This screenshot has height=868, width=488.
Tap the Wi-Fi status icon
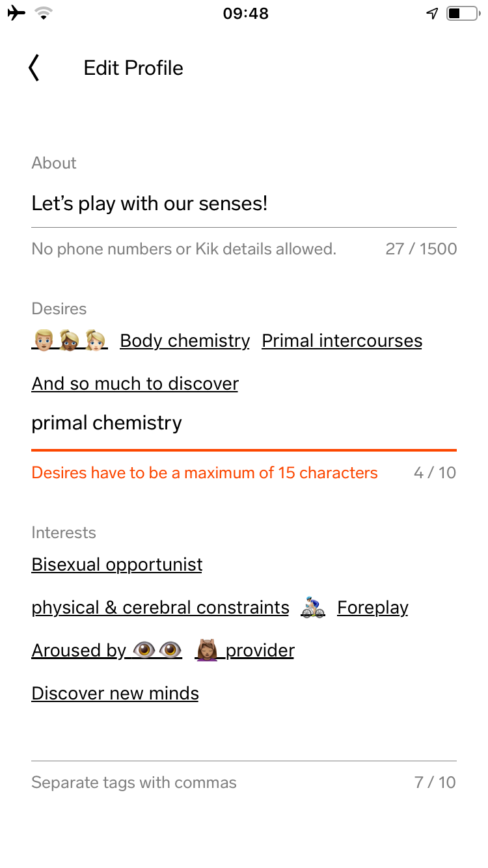[x=44, y=13]
